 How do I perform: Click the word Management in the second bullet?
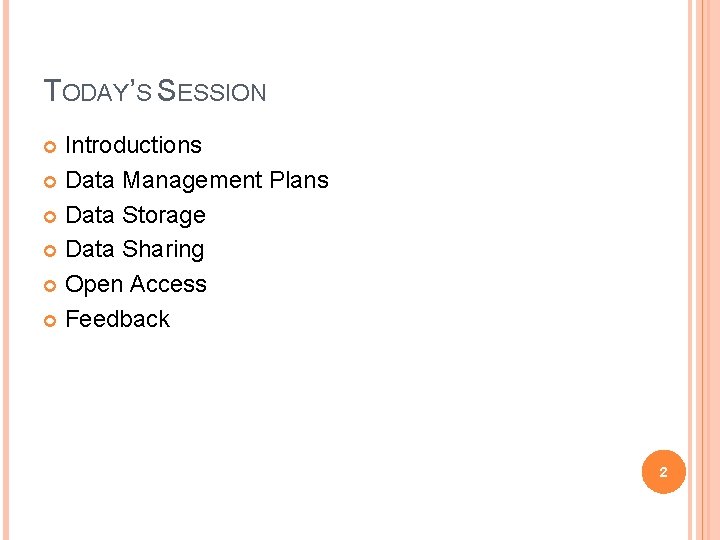(x=192, y=180)
